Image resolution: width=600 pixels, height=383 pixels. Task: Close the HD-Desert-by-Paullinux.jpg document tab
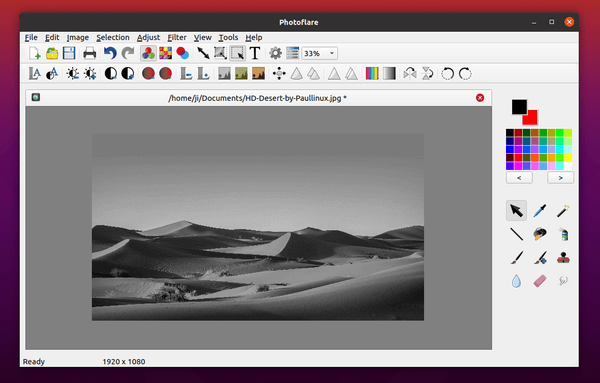click(480, 98)
